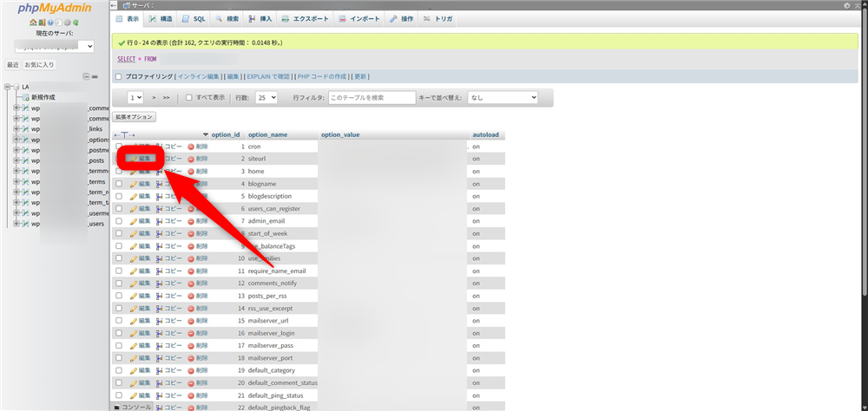Check the すべて表示 checkbox

tap(188, 97)
